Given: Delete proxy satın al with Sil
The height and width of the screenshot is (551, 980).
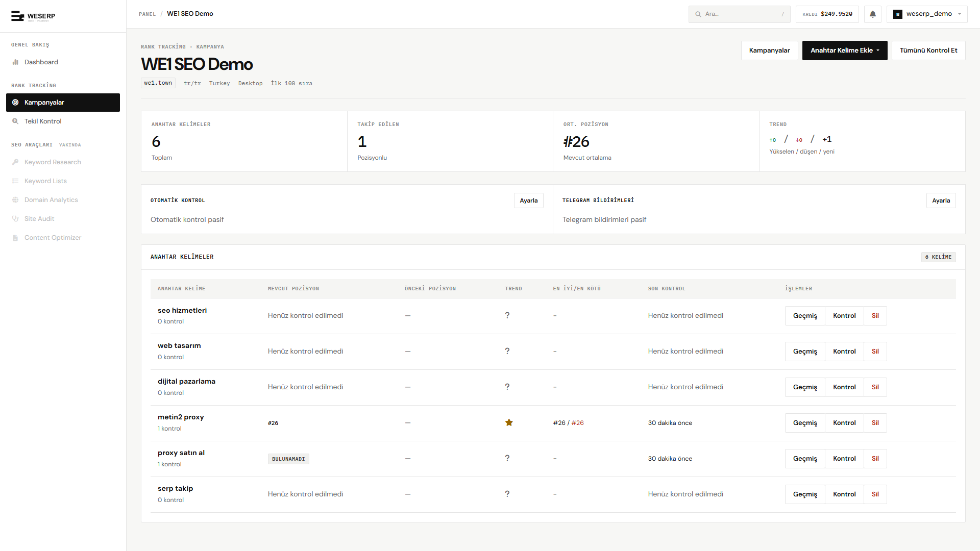Looking at the screenshot, I should tap(875, 459).
